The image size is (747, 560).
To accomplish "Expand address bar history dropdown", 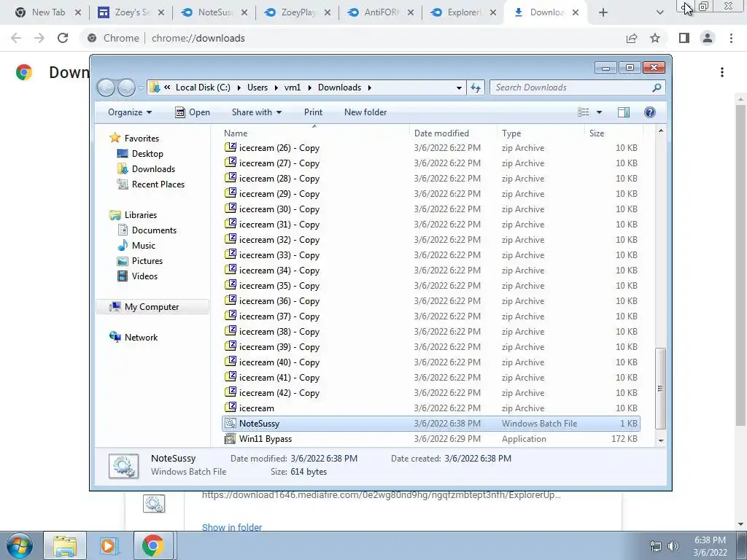I will (459, 87).
